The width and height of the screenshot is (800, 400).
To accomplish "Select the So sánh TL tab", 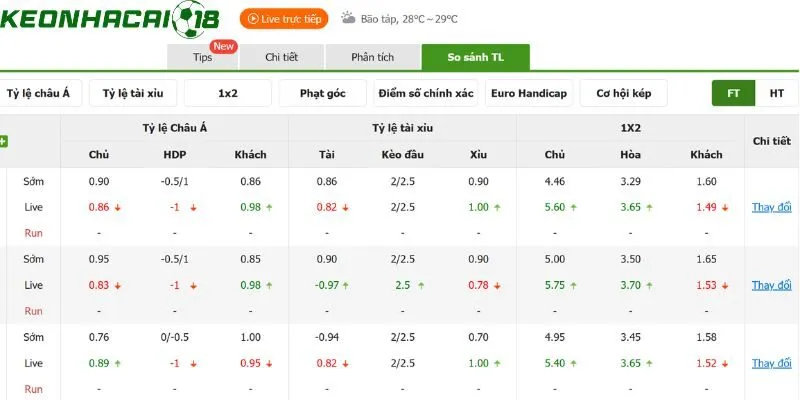I will (476, 57).
